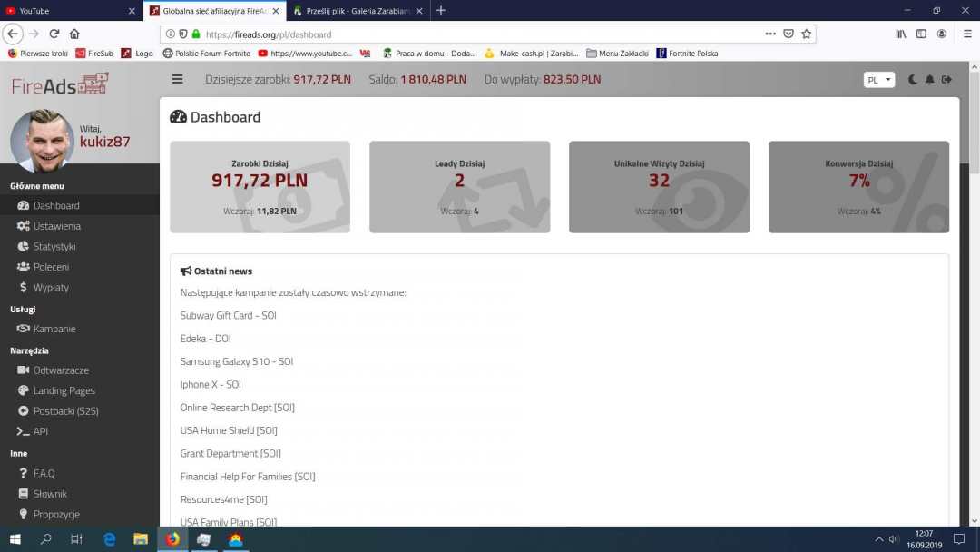Open the PL language dropdown
The height and width of the screenshot is (552, 980).
(878, 80)
